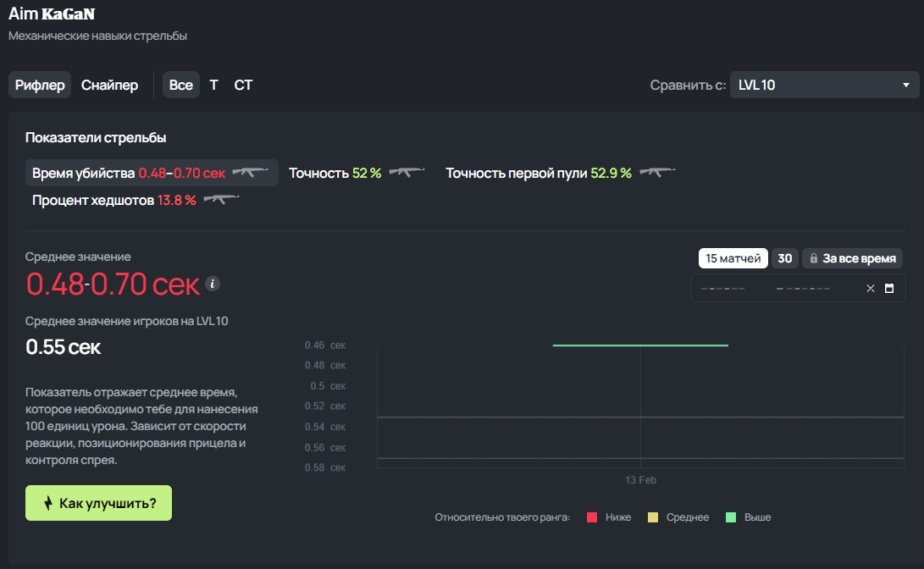Open the info icon near 0.48-0.70 сек

coord(212,284)
